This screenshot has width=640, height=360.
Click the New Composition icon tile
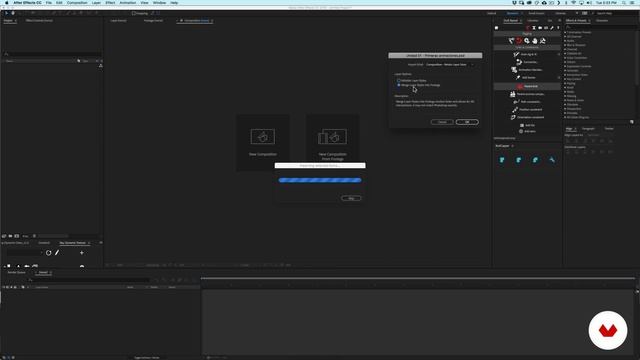[263, 142]
